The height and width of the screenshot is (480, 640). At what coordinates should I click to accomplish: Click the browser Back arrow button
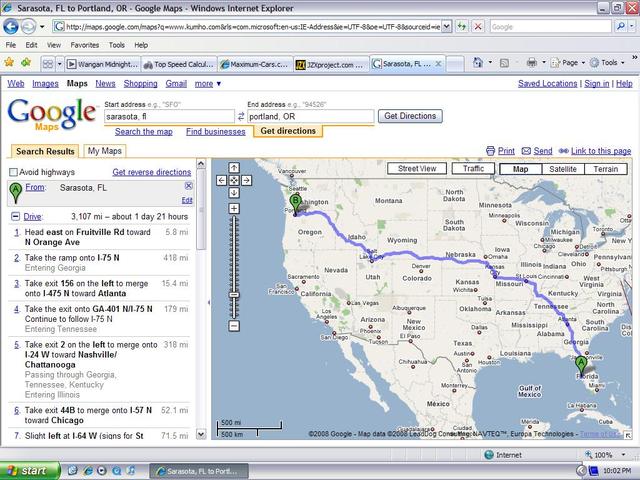click(11, 27)
